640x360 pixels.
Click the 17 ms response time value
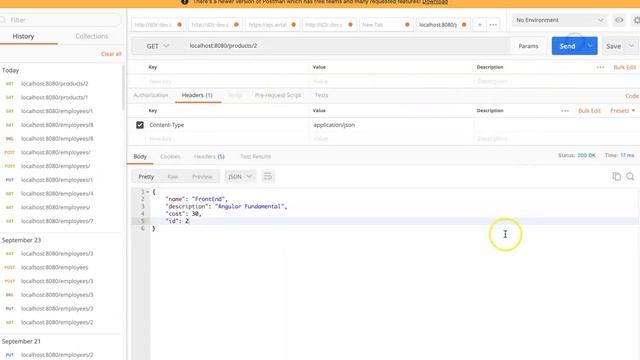pos(627,156)
